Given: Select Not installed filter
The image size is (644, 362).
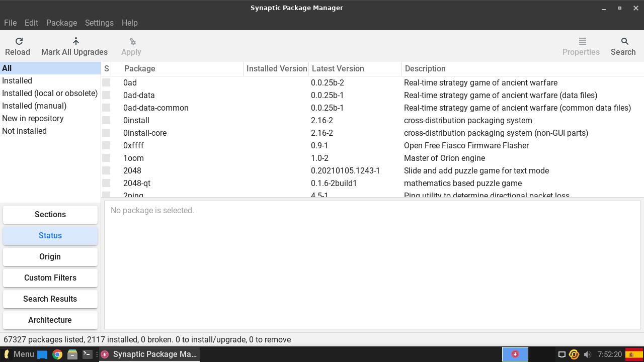Looking at the screenshot, I should click(50, 131).
